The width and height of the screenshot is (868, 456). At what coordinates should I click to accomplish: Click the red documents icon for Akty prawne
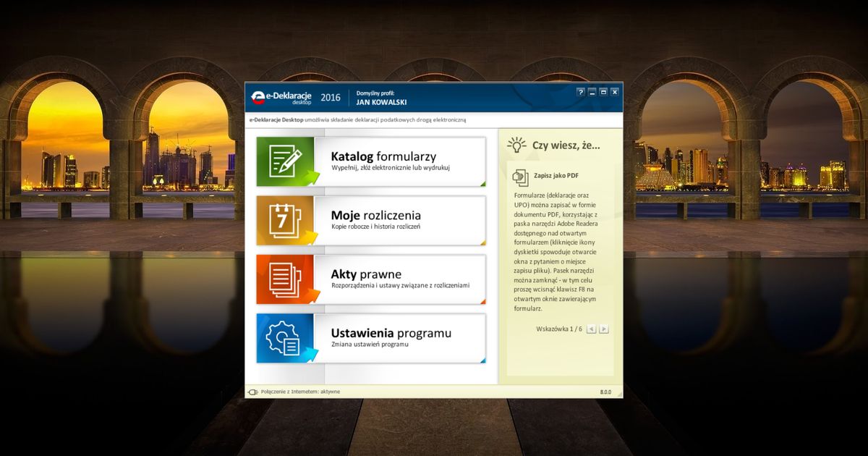pos(284,279)
